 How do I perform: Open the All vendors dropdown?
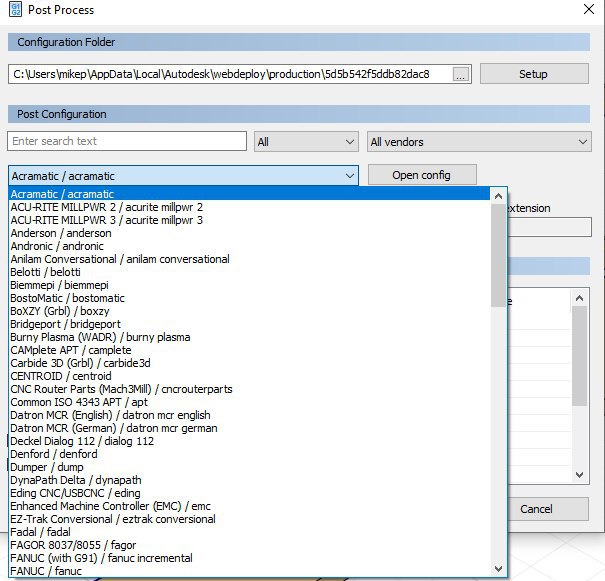479,142
